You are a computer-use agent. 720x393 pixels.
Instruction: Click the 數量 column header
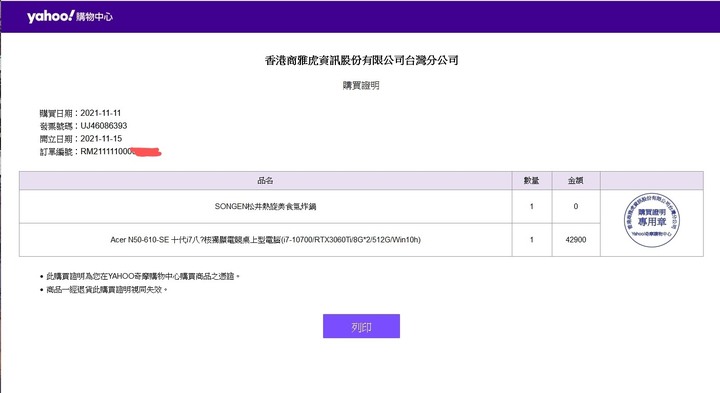coord(532,180)
